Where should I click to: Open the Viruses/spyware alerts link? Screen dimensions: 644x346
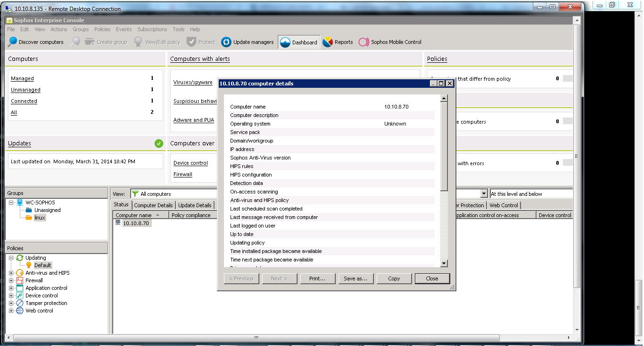[x=193, y=82]
